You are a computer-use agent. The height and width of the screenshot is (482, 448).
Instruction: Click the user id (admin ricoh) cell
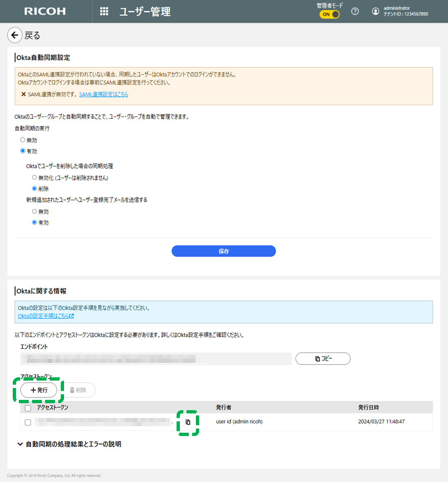point(239,422)
